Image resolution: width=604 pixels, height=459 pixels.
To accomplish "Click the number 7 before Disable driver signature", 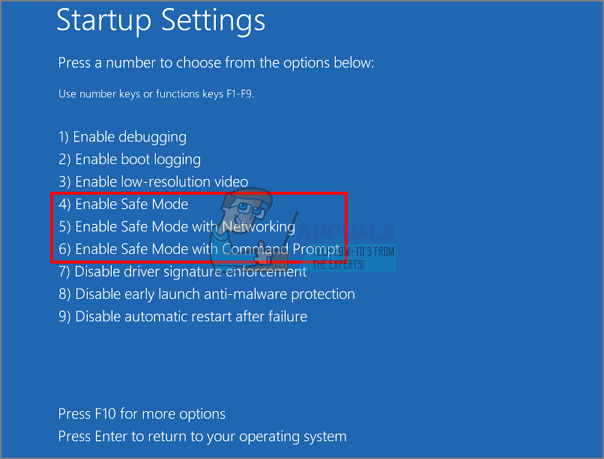I will (x=63, y=271).
